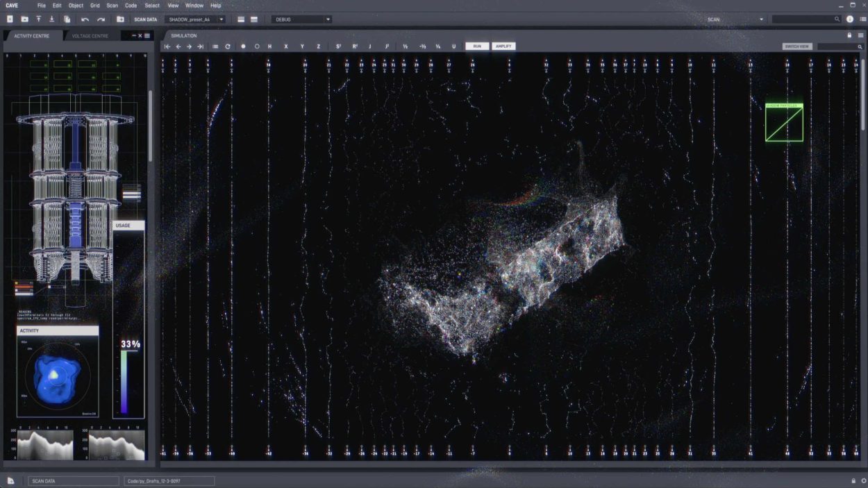Click the new file icon in toolbar
Viewport: 868px width, 488px height.
coord(10,19)
